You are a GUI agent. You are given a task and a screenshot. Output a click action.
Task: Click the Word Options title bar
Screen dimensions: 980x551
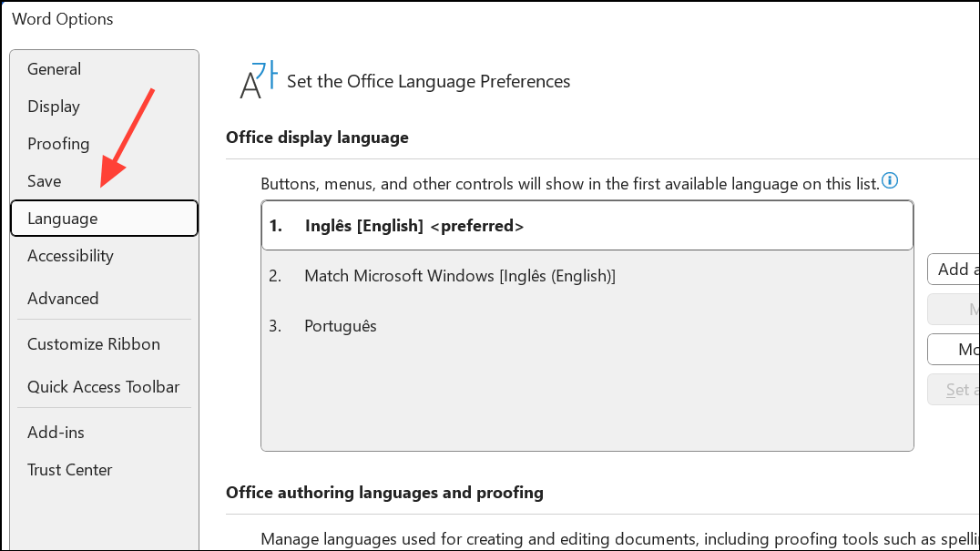(x=62, y=18)
